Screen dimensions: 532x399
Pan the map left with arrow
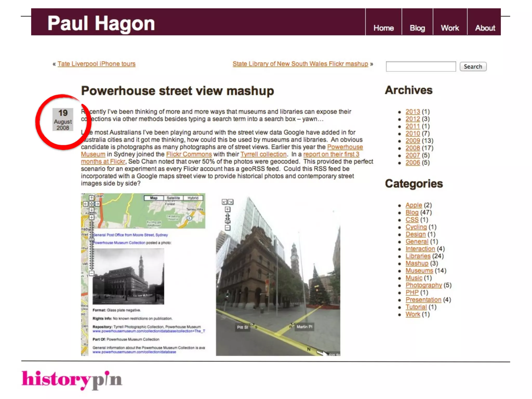(x=86, y=204)
